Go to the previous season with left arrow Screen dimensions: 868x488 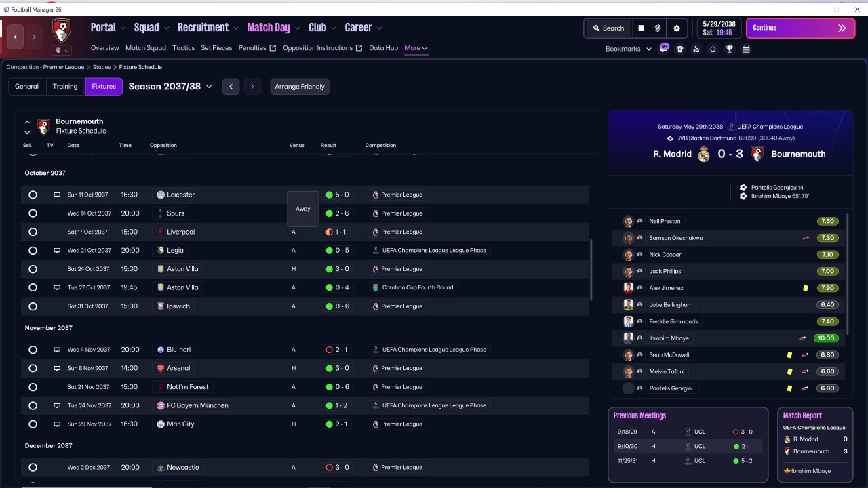point(231,87)
